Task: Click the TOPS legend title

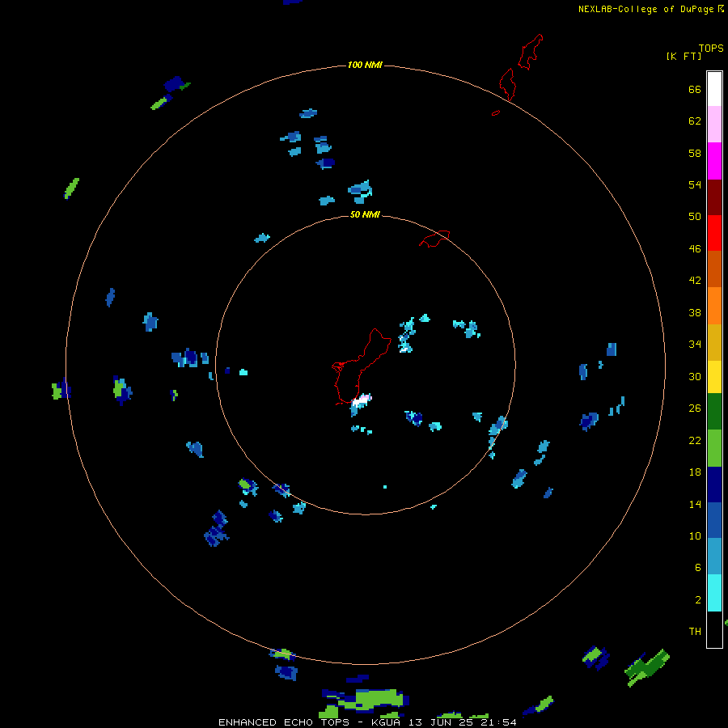Action: 711,48
